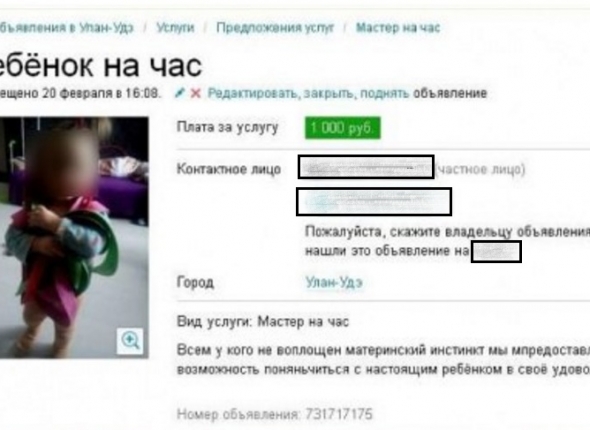This screenshot has height=430, width=590.
Task: Open the Услуги breadcrumb link
Action: tap(175, 27)
